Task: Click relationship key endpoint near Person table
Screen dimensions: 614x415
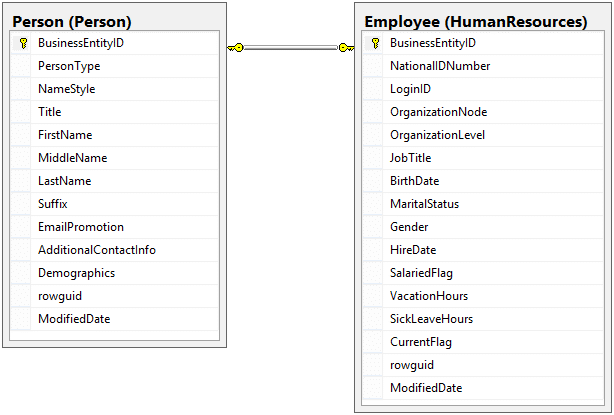Action: [236, 47]
